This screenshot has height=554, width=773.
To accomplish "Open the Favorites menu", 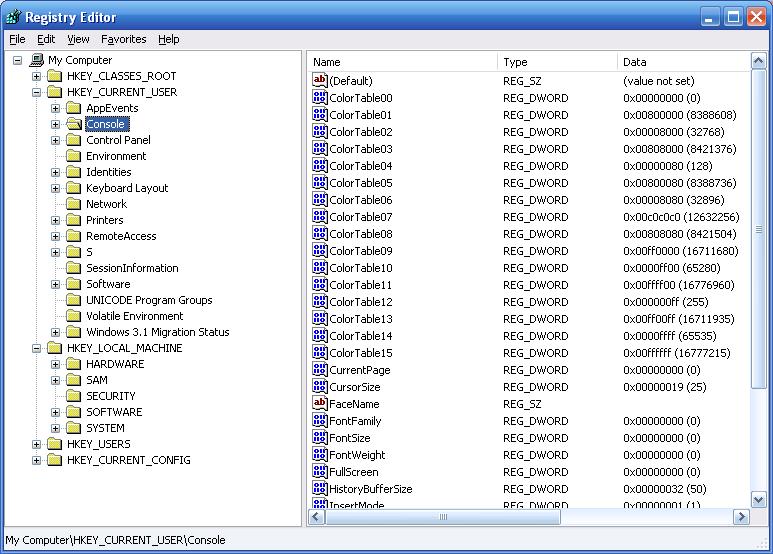I will click(124, 39).
